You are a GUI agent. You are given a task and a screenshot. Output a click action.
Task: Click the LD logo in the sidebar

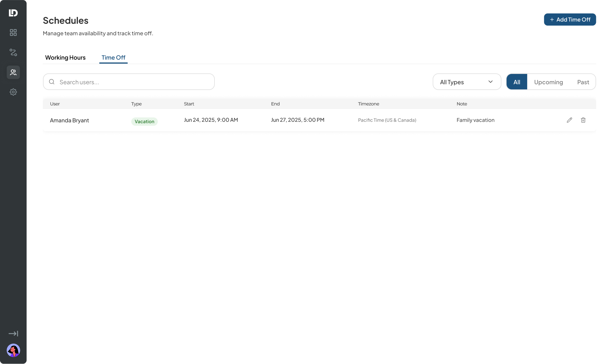click(13, 13)
